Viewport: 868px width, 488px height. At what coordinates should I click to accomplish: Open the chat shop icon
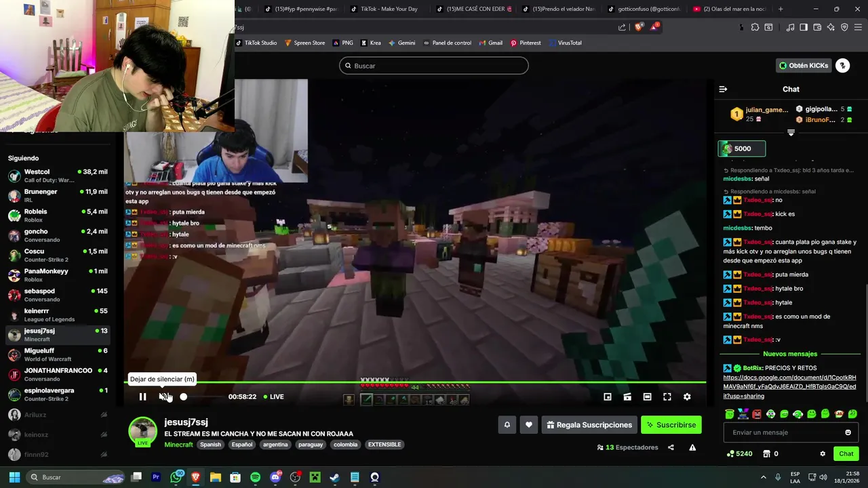coord(767,453)
